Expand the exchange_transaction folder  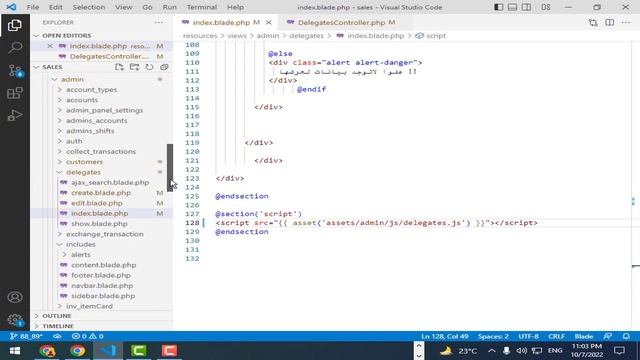tap(104, 234)
